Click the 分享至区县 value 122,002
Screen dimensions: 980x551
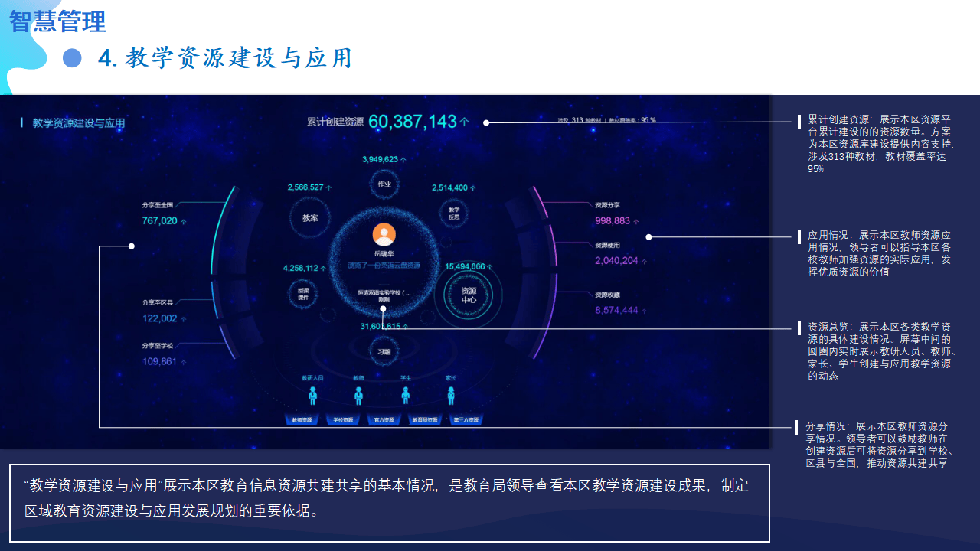[x=160, y=318]
